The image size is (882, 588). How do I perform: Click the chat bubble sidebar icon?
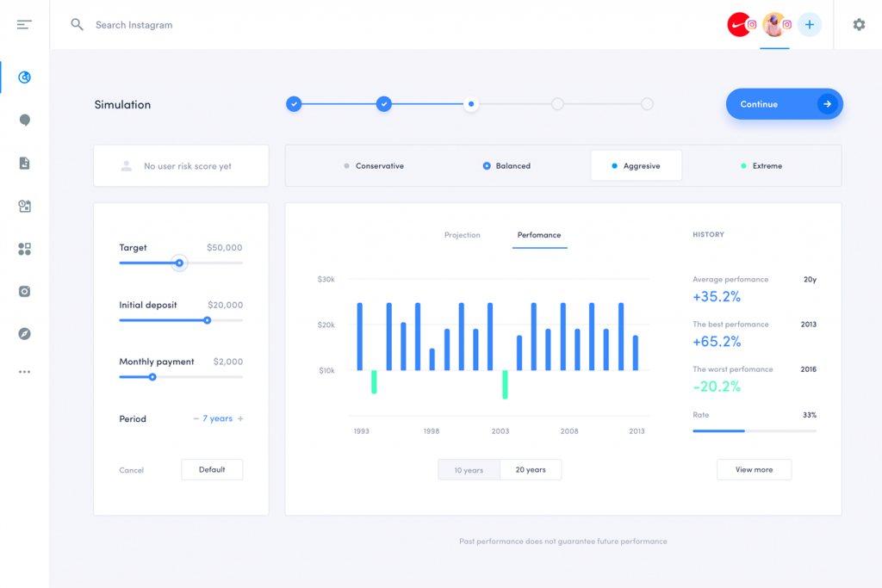pos(24,121)
